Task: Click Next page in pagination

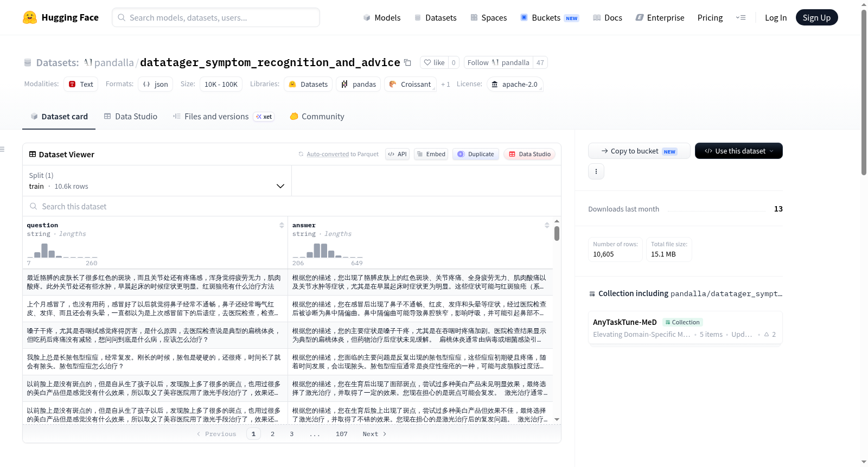Action: click(x=374, y=434)
